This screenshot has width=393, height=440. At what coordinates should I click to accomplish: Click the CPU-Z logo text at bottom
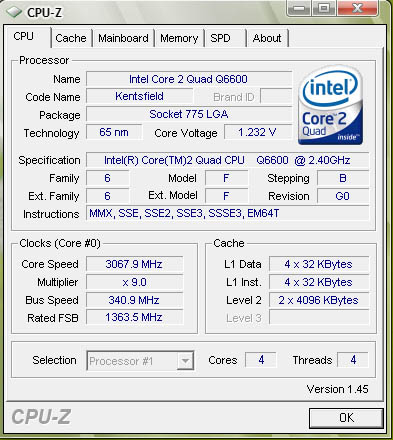pyautogui.click(x=41, y=417)
